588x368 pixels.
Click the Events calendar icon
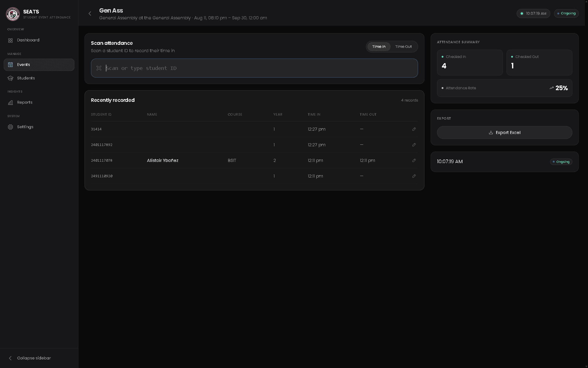click(10, 65)
